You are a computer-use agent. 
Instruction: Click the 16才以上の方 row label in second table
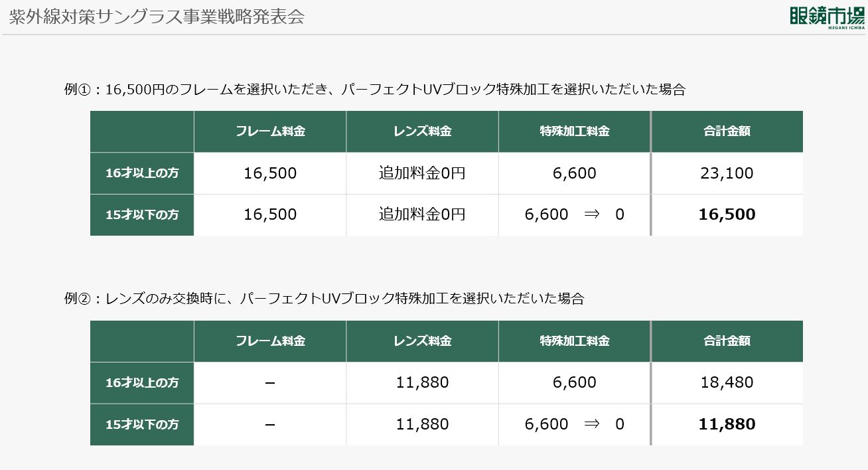tap(142, 383)
